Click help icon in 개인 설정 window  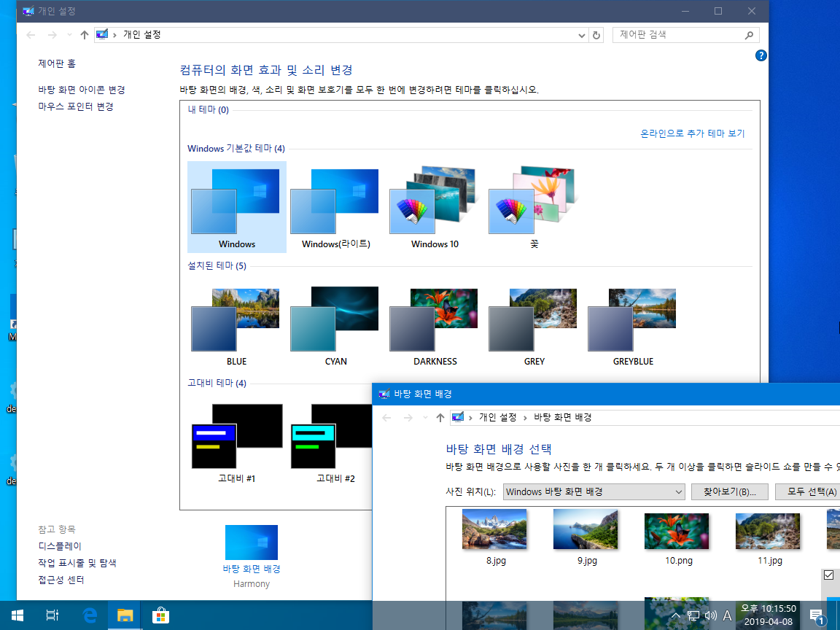click(x=761, y=55)
